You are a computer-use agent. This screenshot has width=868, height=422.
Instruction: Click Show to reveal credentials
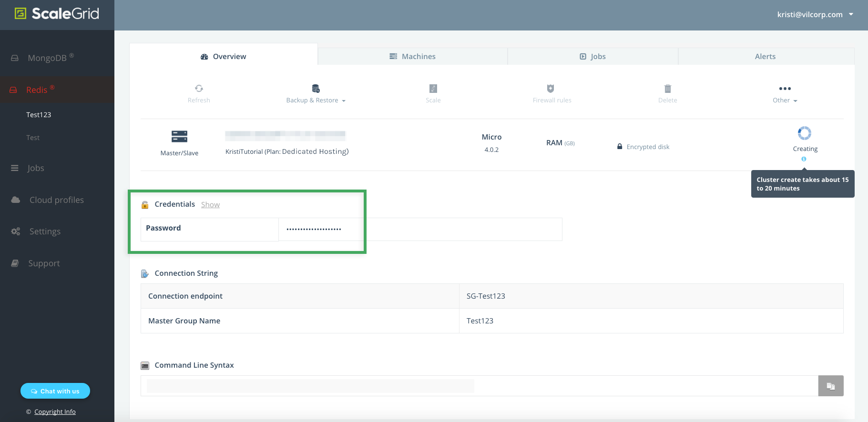point(210,204)
